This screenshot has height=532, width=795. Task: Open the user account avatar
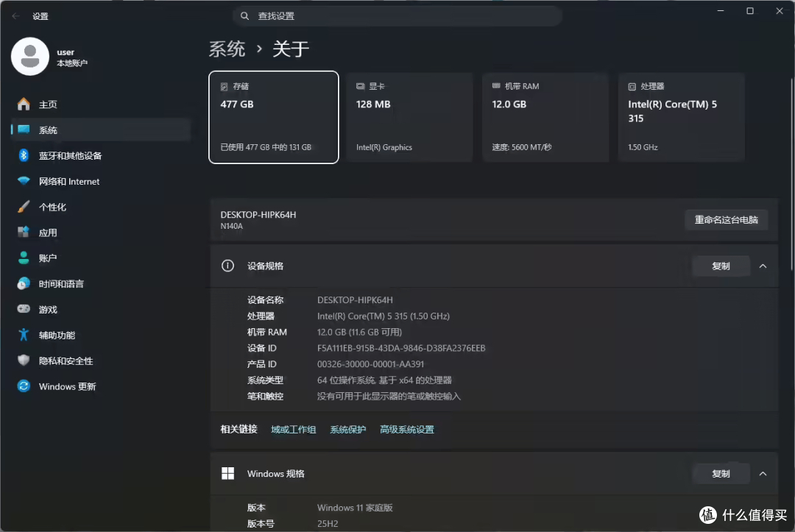(x=30, y=56)
